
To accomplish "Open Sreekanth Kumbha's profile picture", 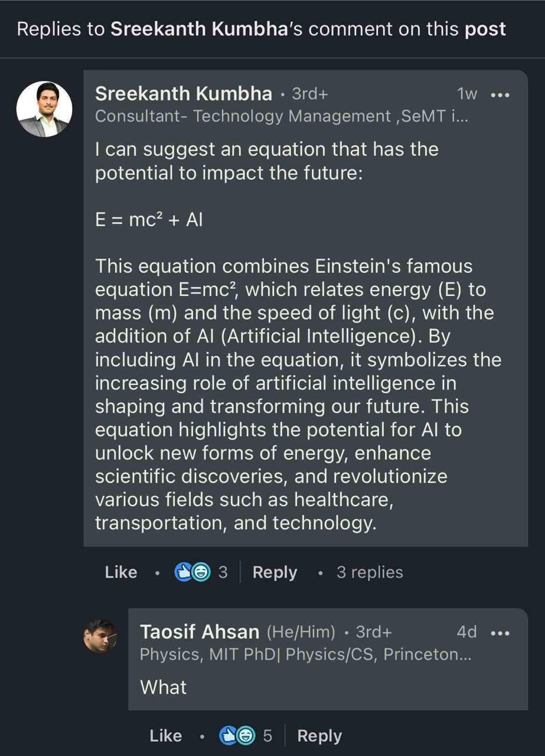I will [44, 109].
